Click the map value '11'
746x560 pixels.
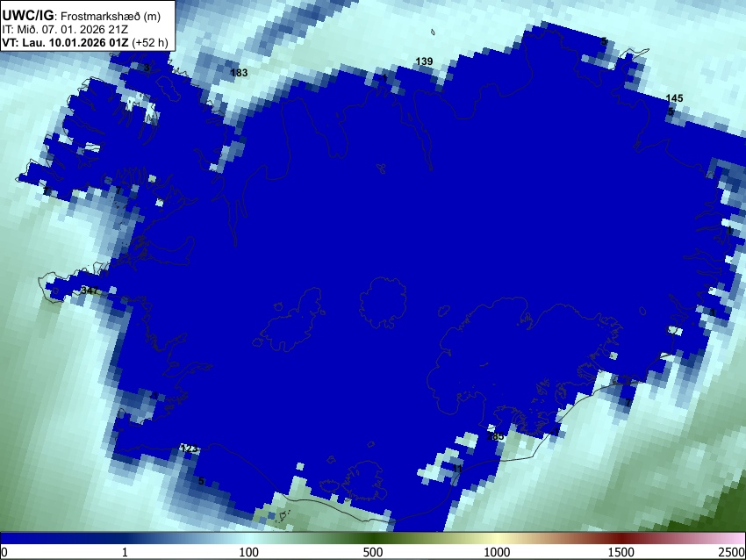[457, 469]
